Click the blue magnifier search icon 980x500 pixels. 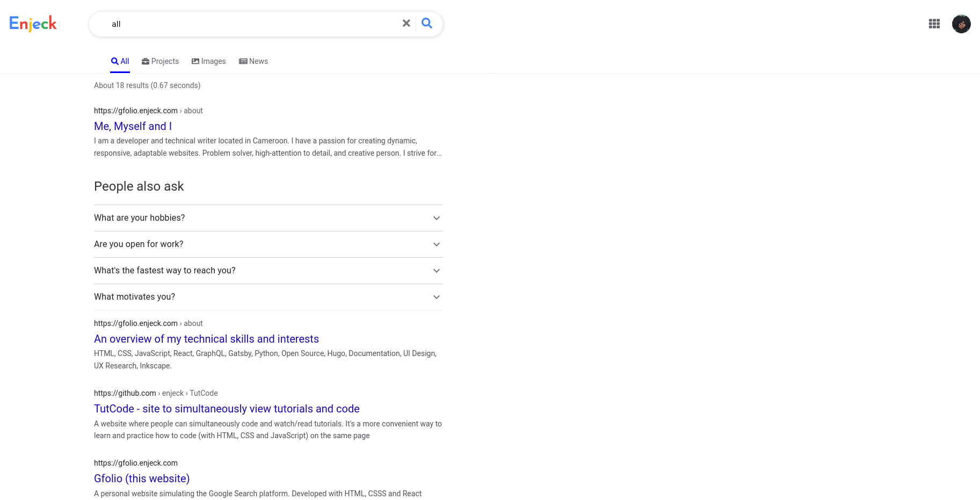click(427, 24)
